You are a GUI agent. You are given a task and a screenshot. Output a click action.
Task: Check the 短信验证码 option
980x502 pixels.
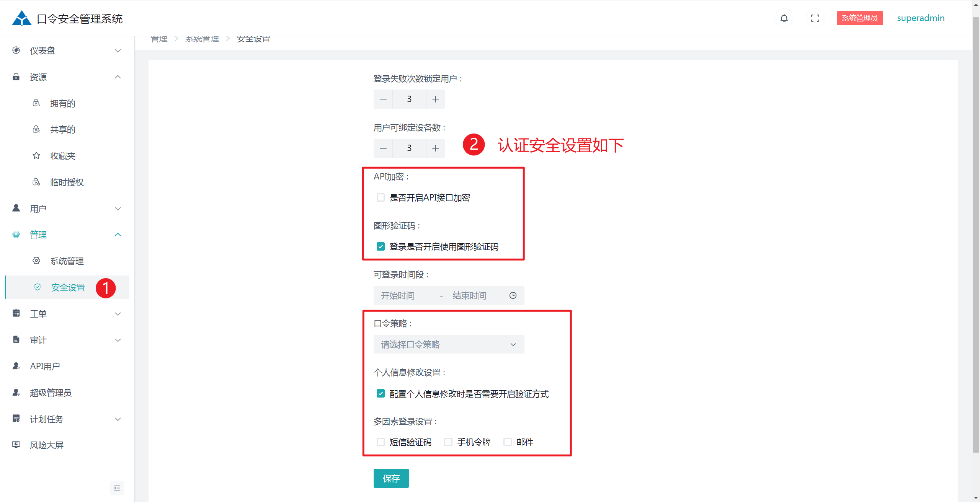[x=381, y=442]
